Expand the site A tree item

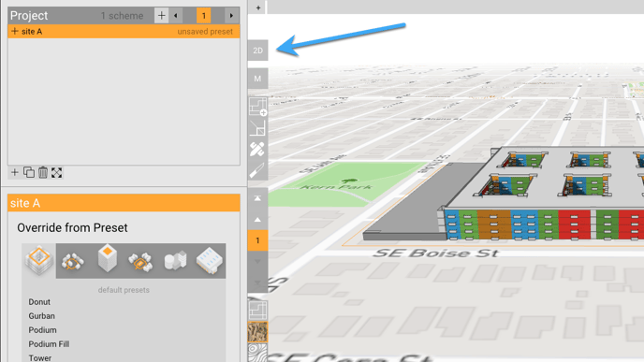coord(15,31)
